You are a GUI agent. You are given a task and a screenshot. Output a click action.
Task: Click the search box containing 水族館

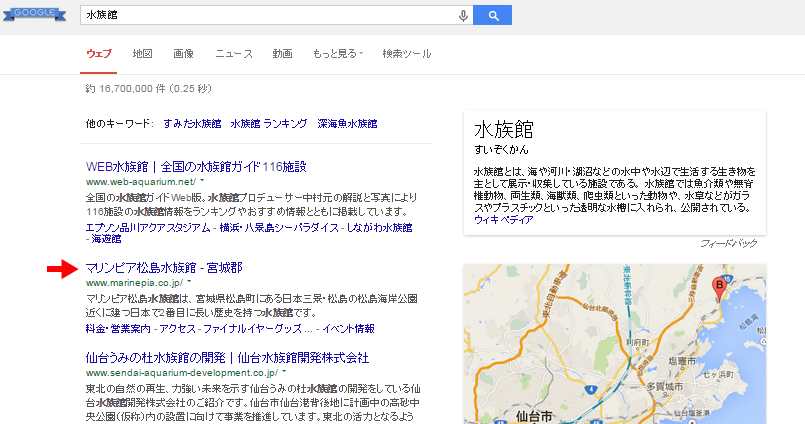pos(265,15)
